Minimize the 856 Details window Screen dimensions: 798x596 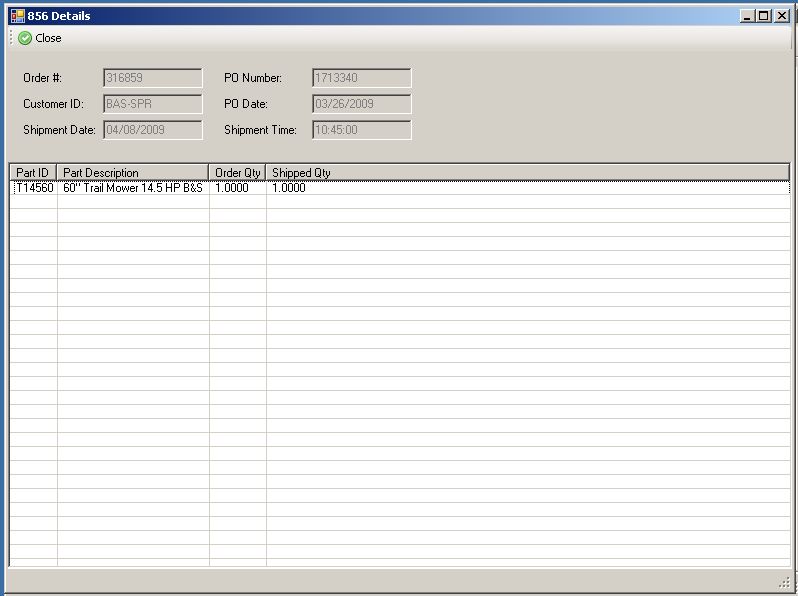748,16
